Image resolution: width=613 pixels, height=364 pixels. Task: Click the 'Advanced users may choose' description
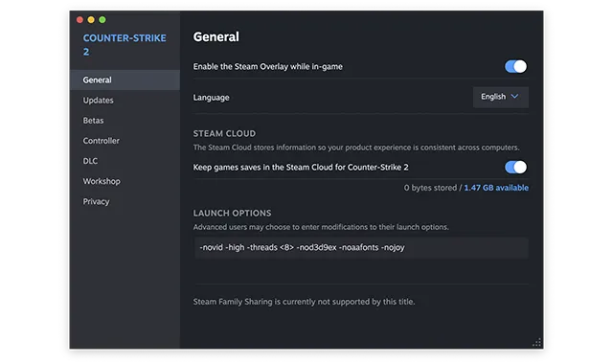pyautogui.click(x=321, y=227)
